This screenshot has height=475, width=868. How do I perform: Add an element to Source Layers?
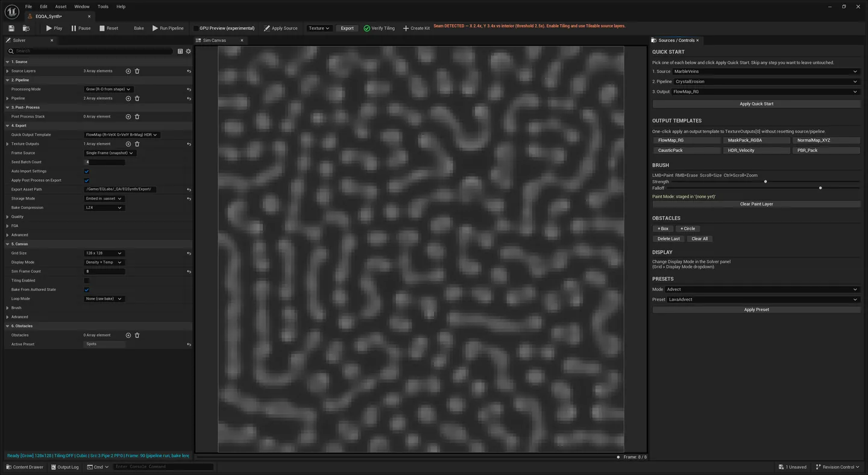(128, 71)
